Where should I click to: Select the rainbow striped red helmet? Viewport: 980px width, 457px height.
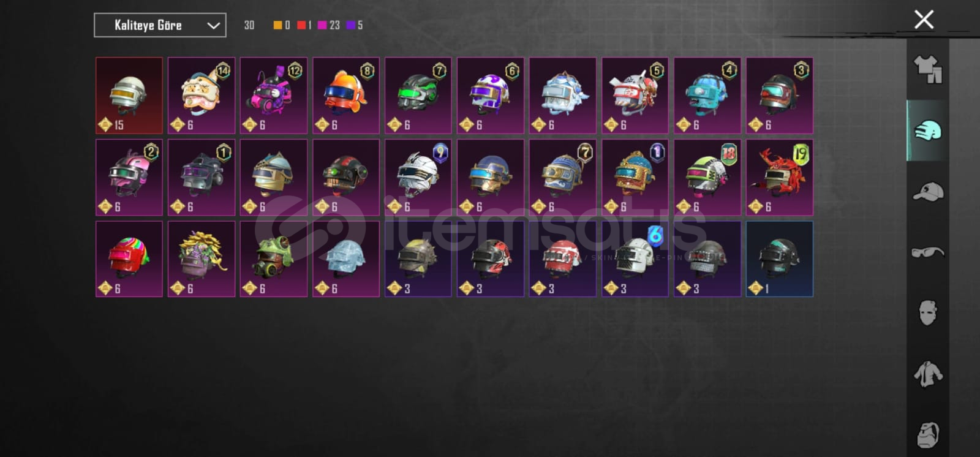click(129, 259)
